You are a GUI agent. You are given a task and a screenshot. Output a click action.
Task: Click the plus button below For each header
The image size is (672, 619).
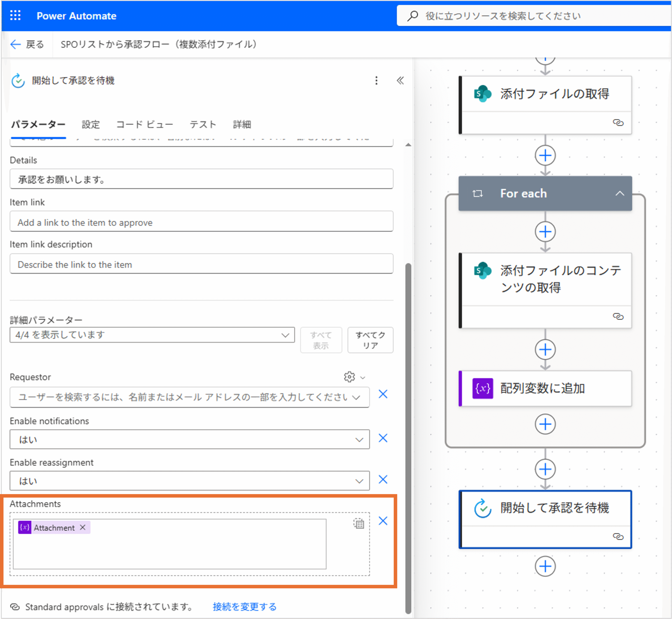click(545, 232)
